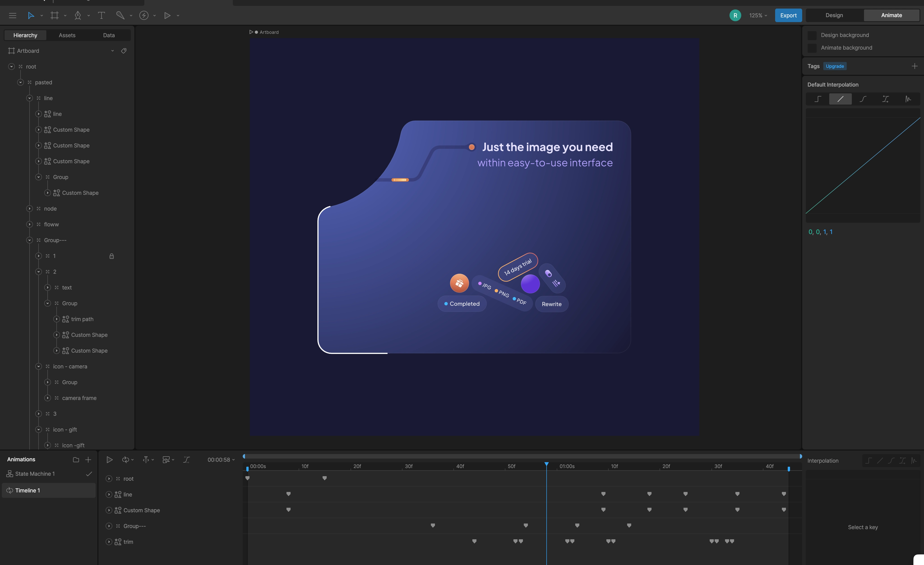Add a new tag with plus icon
924x565 pixels.
click(915, 66)
